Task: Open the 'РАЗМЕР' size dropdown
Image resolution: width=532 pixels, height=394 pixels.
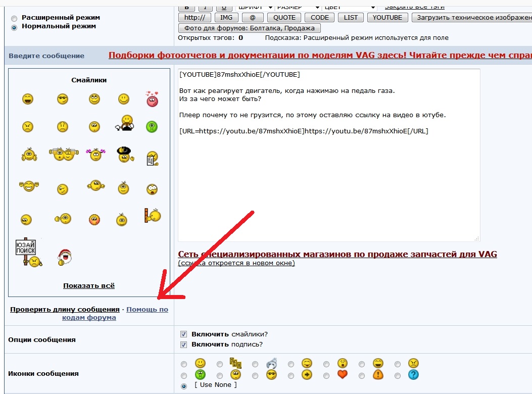Action: point(298,7)
